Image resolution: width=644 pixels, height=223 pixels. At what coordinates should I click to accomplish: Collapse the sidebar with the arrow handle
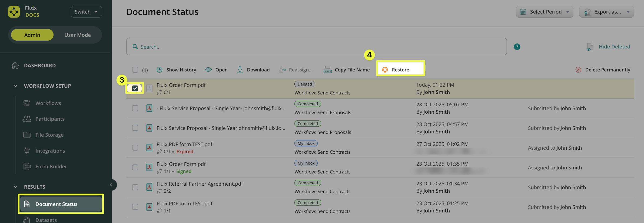point(111,185)
